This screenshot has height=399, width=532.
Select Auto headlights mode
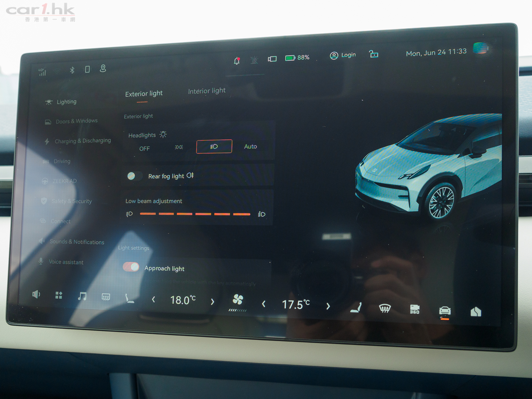click(250, 146)
